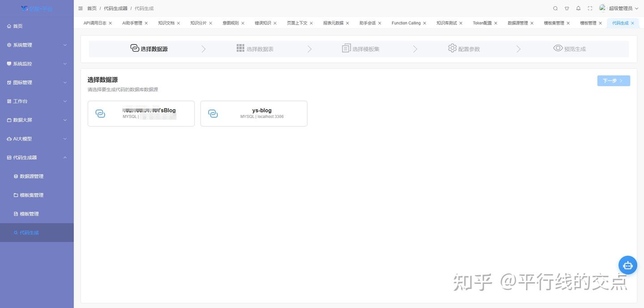Select 代码生成 in sidebar
644x308 pixels.
click(x=37, y=232)
